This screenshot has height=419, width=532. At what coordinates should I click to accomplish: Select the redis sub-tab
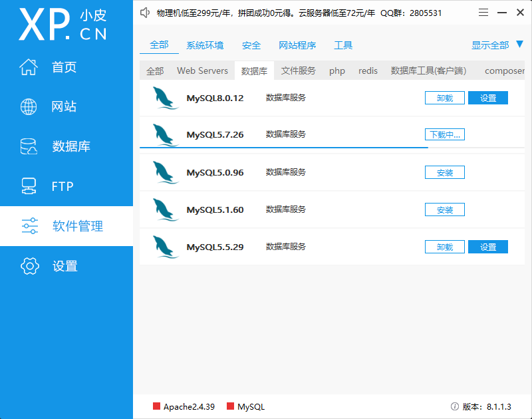[x=368, y=71]
